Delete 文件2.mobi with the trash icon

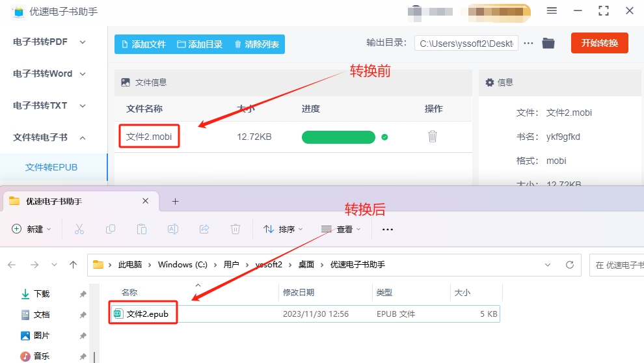[433, 137]
